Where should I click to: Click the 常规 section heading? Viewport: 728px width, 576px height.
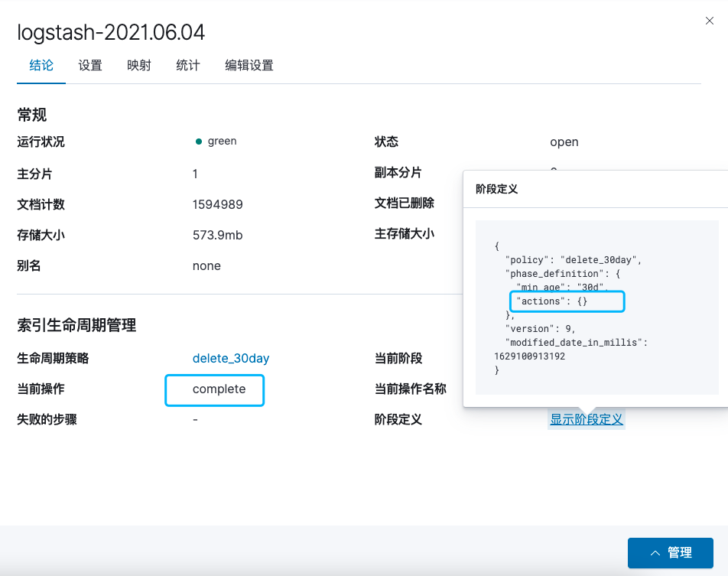32,115
